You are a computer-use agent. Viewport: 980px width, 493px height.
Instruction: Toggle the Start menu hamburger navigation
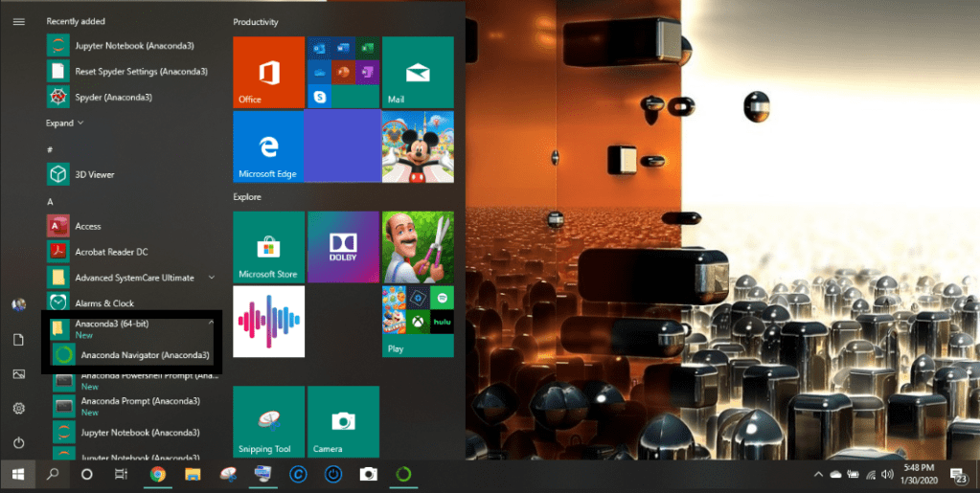pyautogui.click(x=18, y=21)
